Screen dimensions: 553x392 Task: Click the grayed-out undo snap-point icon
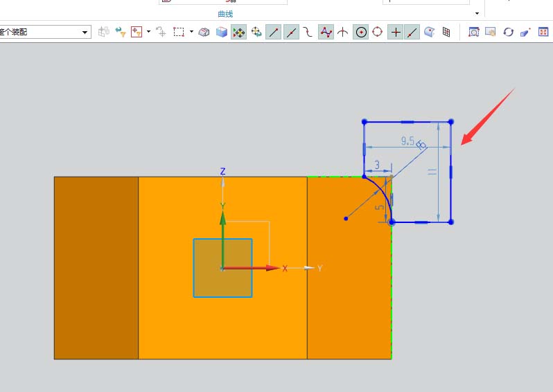coord(161,32)
